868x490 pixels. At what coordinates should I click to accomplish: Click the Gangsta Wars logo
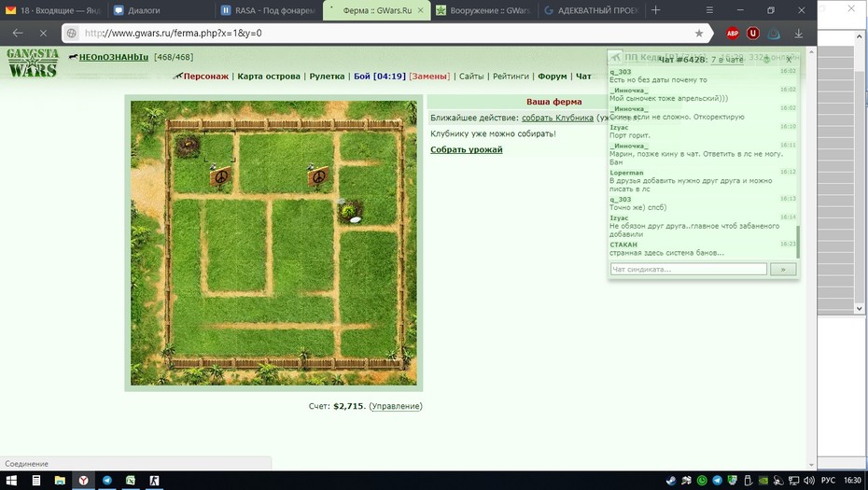(33, 63)
